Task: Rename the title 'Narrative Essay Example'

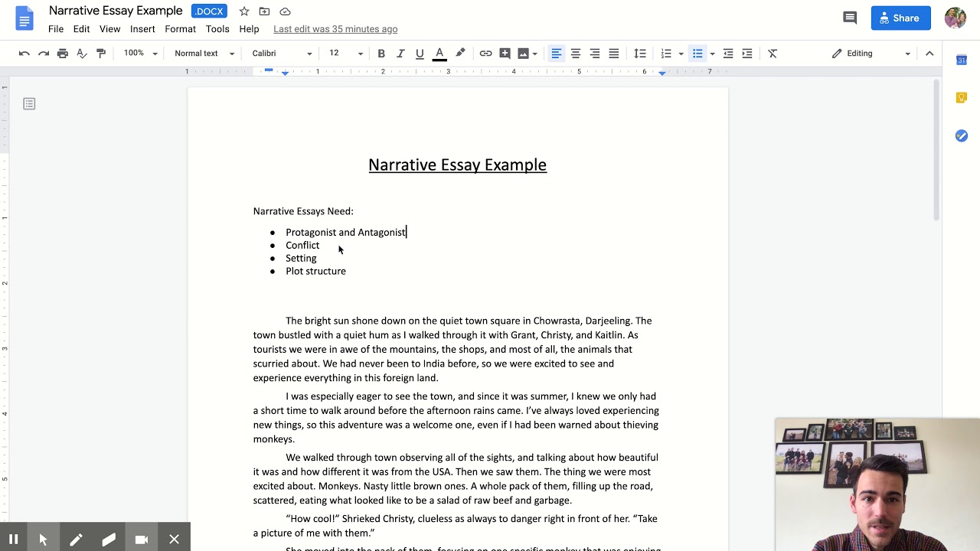Action: [x=116, y=11]
